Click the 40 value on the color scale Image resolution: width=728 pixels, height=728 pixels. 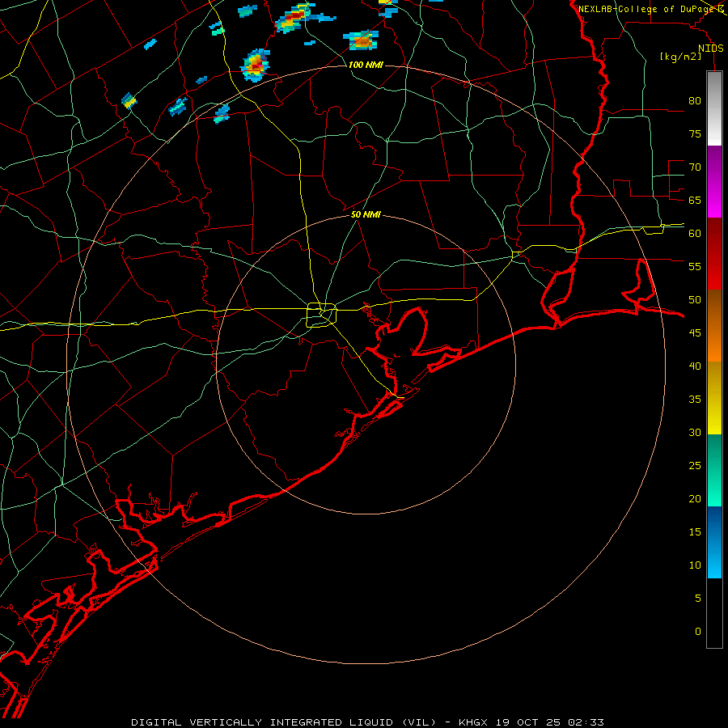pos(695,366)
